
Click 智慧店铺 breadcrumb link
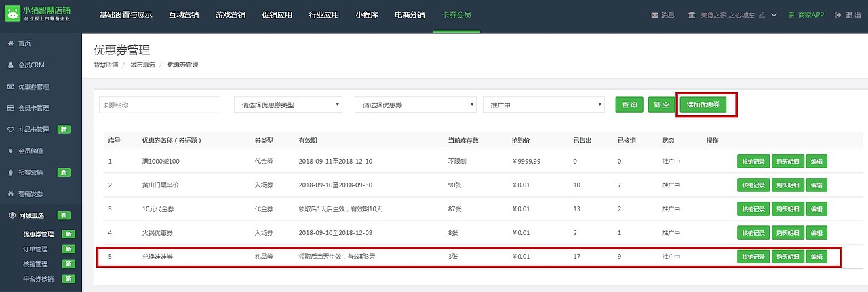106,65
